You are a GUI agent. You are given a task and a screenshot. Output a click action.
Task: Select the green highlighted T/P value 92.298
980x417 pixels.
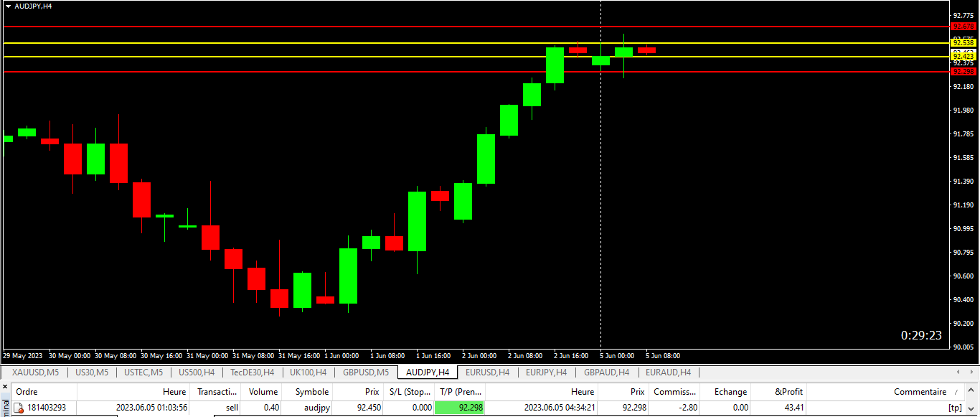pyautogui.click(x=460, y=408)
